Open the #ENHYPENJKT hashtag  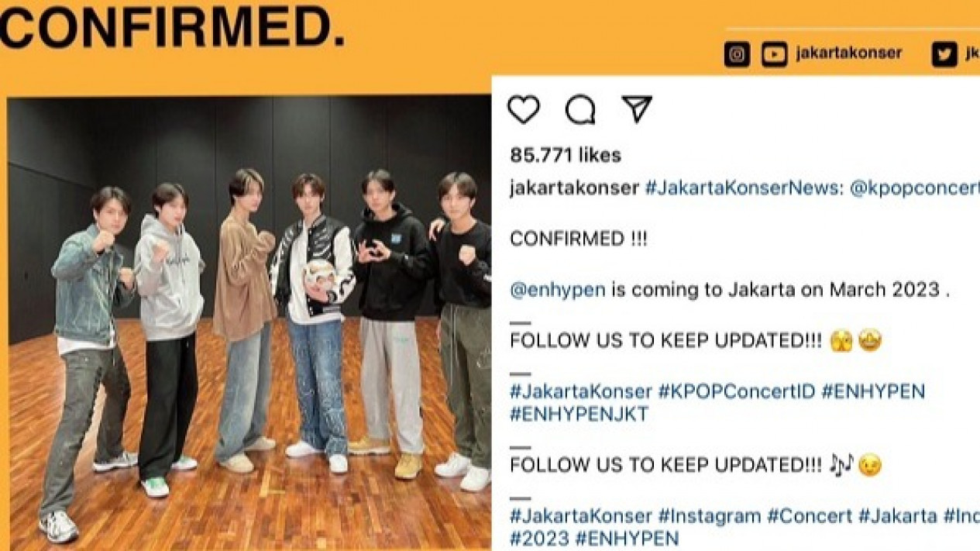(x=579, y=415)
